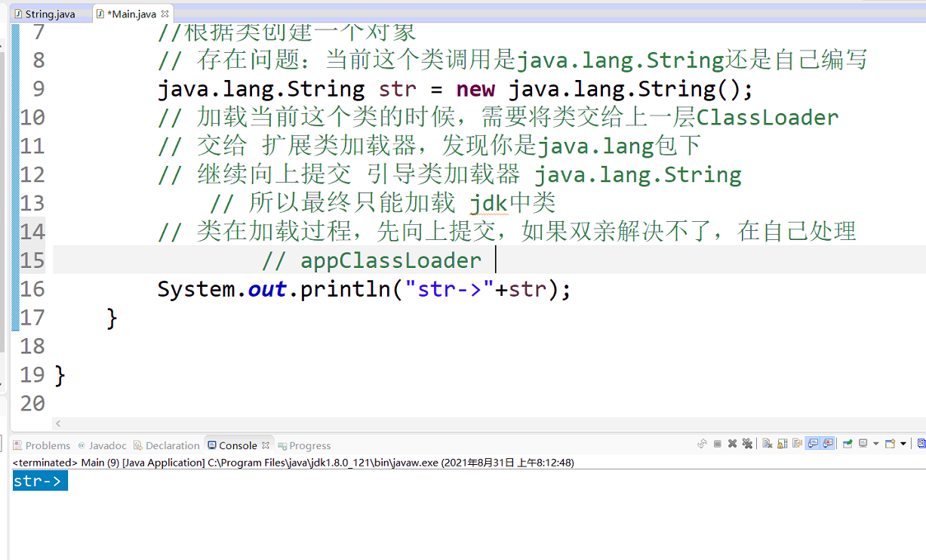Toggle Word Wrap in the Console toolbar
Viewport: 926px width, 560px height.
(x=797, y=444)
